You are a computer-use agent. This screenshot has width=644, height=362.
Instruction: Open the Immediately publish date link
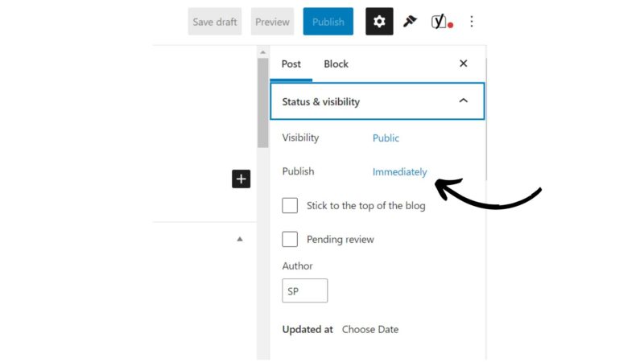pos(399,171)
